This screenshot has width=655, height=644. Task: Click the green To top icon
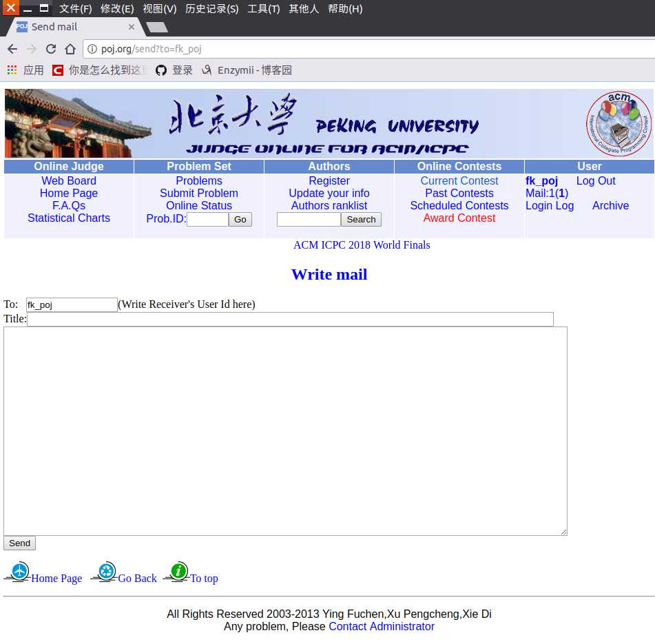(x=179, y=572)
